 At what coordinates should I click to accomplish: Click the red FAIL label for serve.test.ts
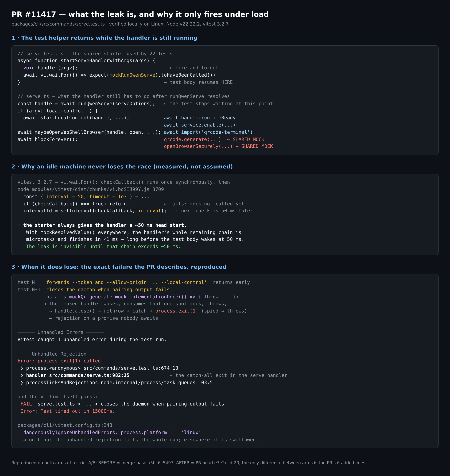pos(26,404)
